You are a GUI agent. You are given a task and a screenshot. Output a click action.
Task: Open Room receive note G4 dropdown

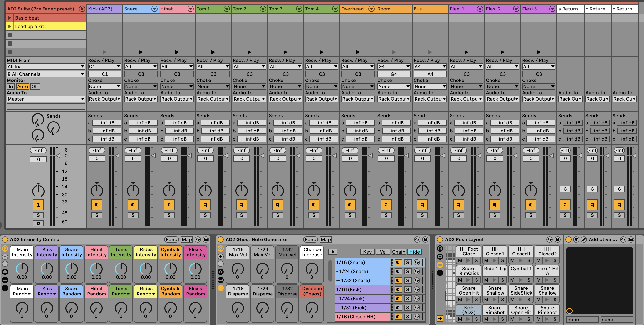pos(394,66)
